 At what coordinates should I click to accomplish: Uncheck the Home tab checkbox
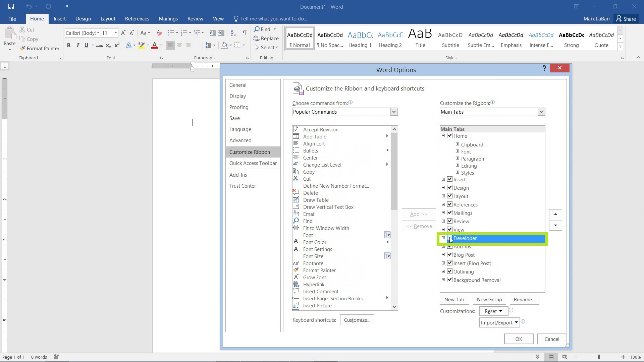[x=450, y=136]
